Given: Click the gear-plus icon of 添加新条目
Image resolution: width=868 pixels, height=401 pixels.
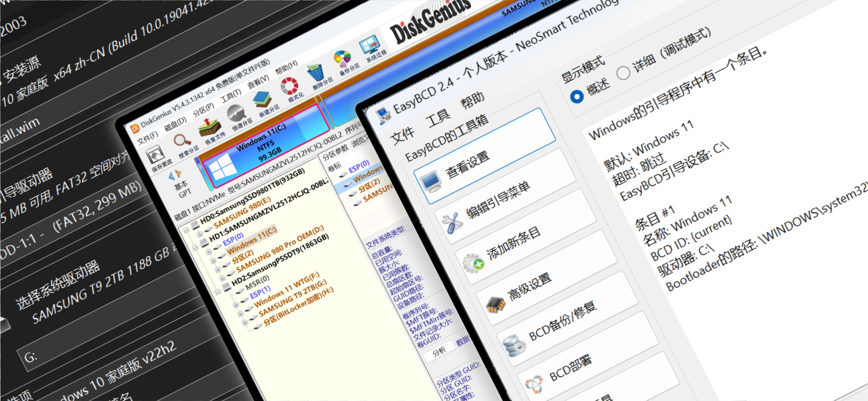Looking at the screenshot, I should tap(473, 263).
